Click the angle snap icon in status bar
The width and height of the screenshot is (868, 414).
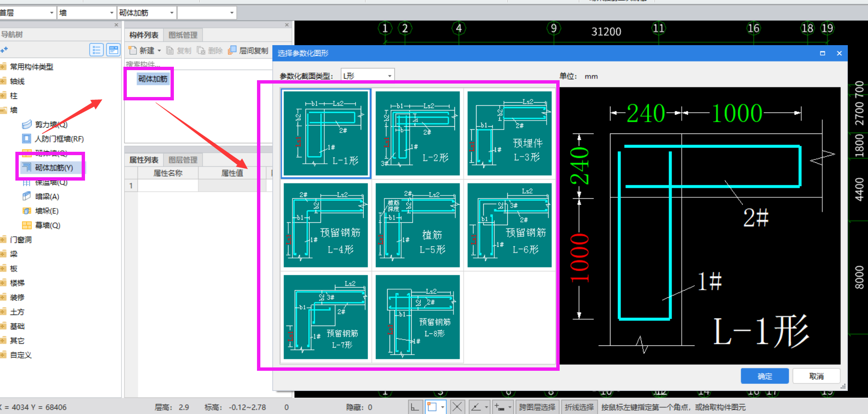(x=476, y=407)
